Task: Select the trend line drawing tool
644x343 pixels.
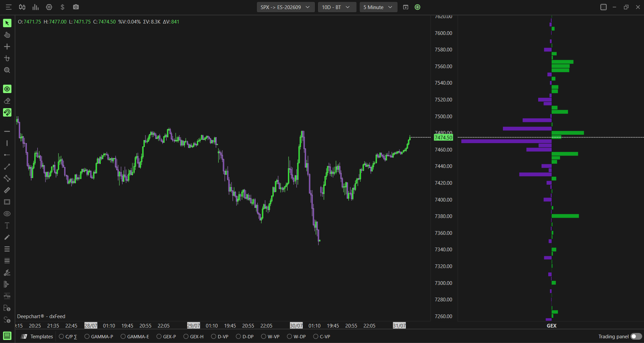Action: [x=7, y=167]
